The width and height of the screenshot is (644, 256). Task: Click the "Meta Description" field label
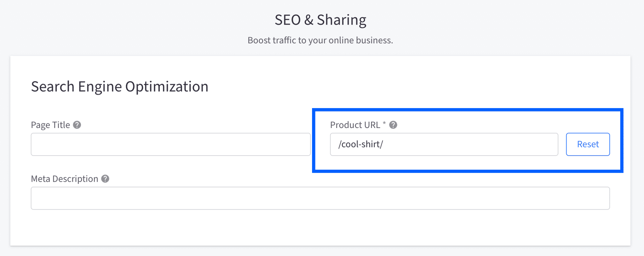click(x=64, y=179)
